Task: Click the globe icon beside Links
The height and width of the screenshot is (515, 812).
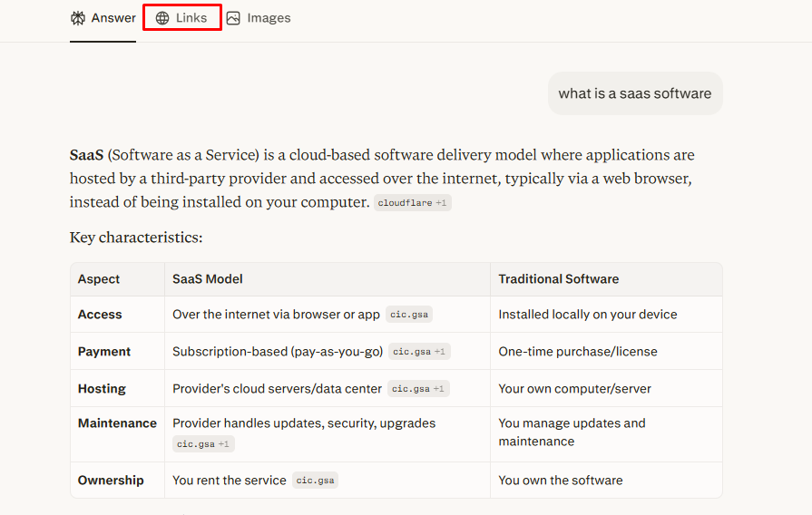Action: tap(162, 18)
